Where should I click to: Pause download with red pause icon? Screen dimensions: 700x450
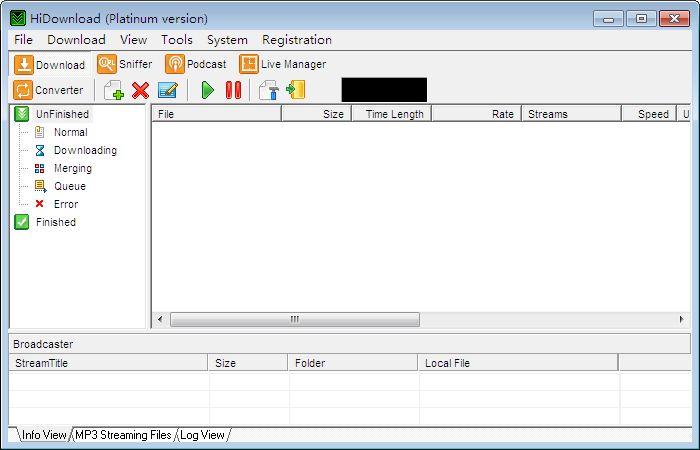pos(233,90)
